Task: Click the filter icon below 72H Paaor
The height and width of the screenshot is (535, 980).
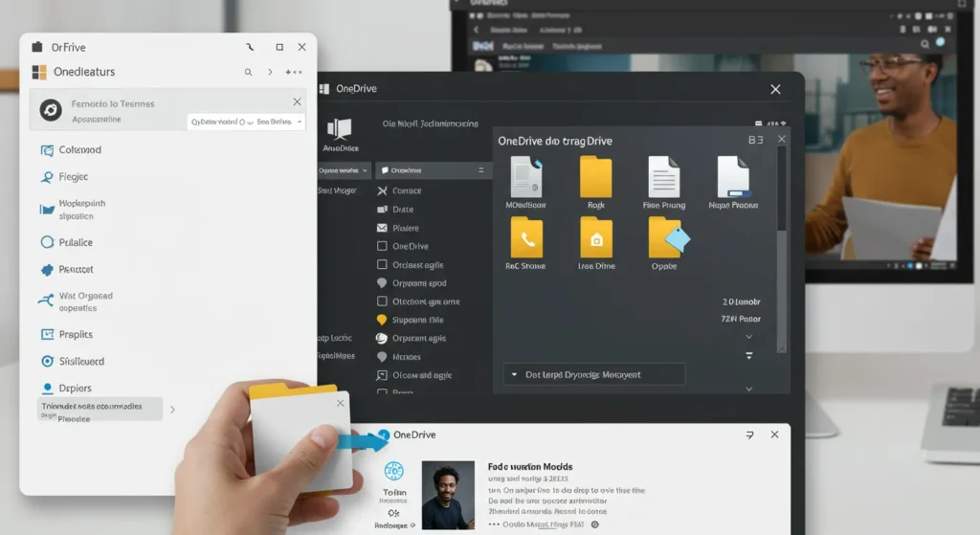Action: [748, 356]
